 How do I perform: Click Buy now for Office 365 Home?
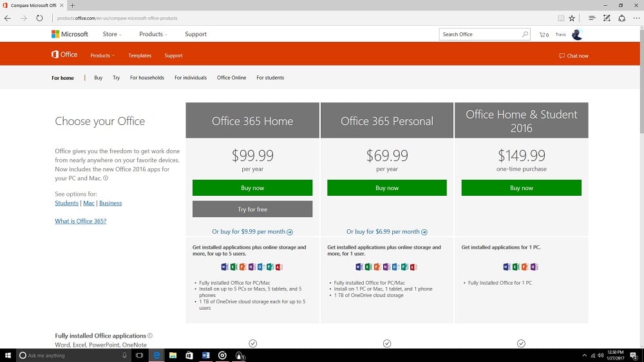tap(252, 188)
